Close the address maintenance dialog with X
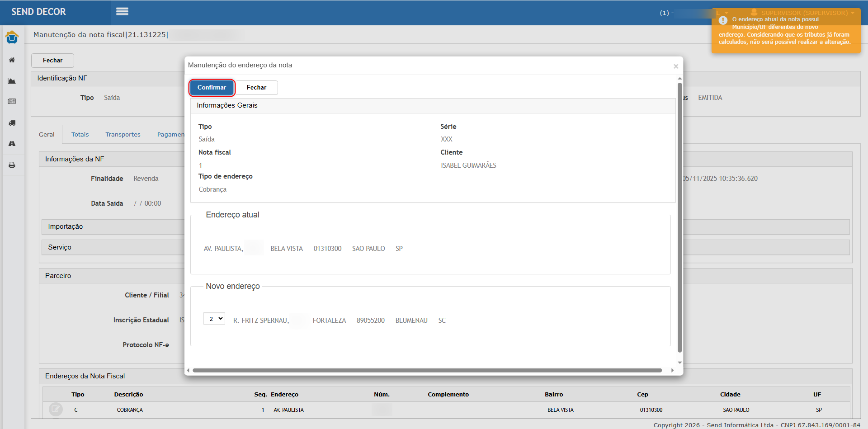The image size is (868, 429). pos(676,66)
